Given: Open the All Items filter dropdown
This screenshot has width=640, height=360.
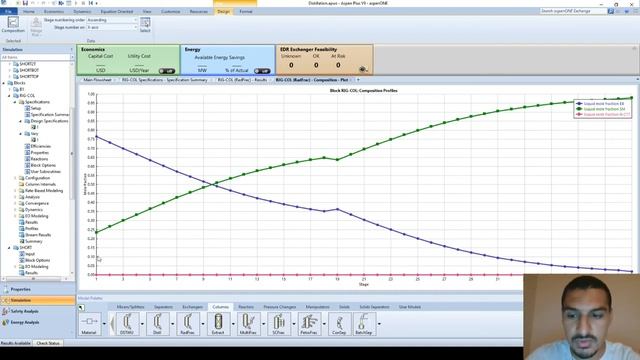Looking at the screenshot, I should point(72,58).
